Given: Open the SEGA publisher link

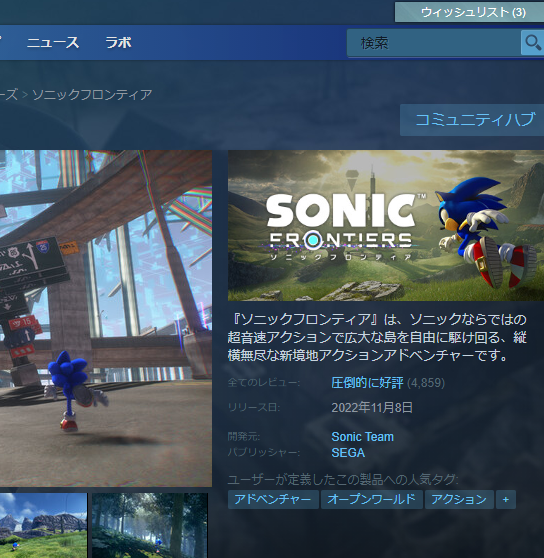Looking at the screenshot, I should [348, 453].
